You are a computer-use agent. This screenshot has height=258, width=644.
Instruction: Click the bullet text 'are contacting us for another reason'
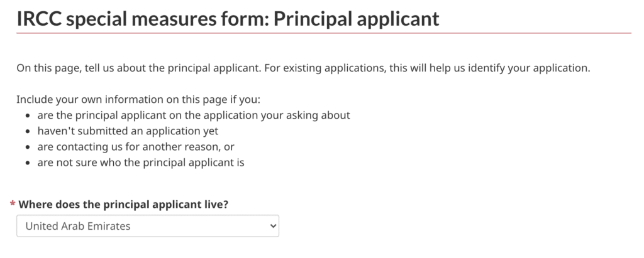pyautogui.click(x=136, y=147)
